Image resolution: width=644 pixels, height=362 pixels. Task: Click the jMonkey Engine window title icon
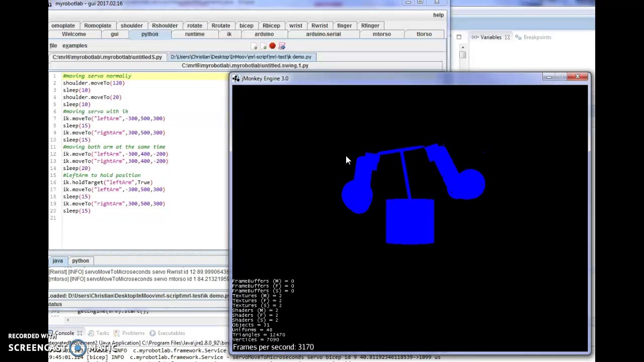(236, 78)
